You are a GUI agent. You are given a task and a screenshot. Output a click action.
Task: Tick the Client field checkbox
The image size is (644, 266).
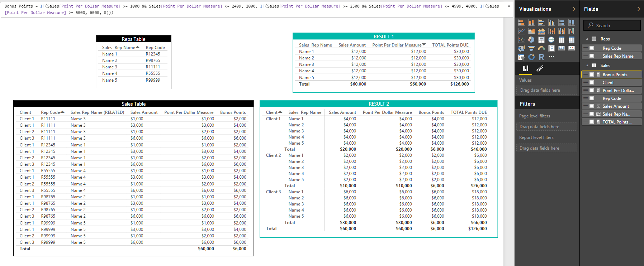point(592,82)
